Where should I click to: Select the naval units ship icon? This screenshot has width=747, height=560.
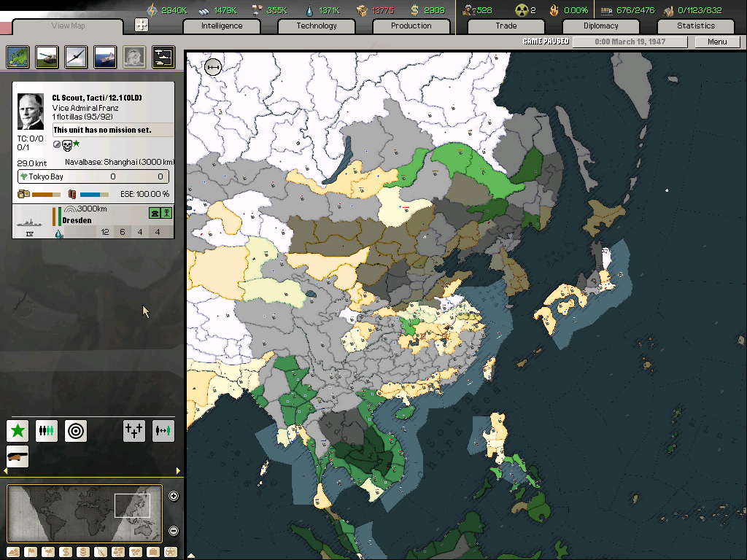point(104,56)
